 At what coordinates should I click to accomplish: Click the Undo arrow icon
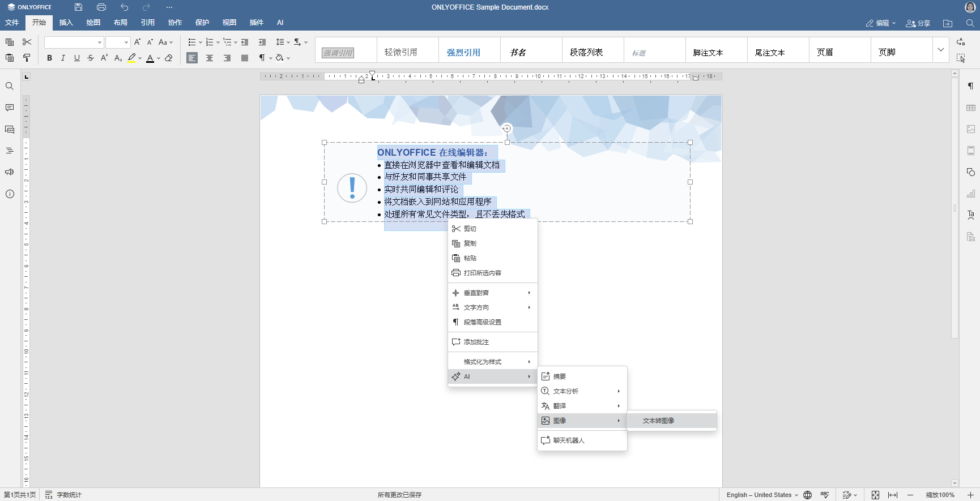[124, 7]
